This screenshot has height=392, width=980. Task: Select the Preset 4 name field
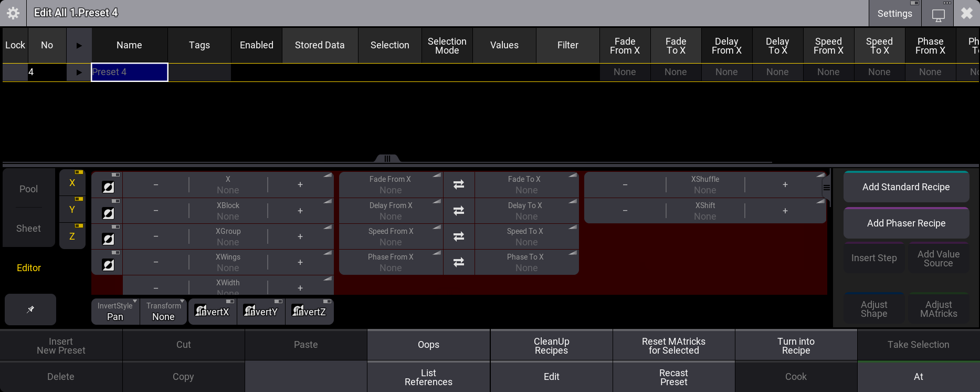pyautogui.click(x=130, y=72)
